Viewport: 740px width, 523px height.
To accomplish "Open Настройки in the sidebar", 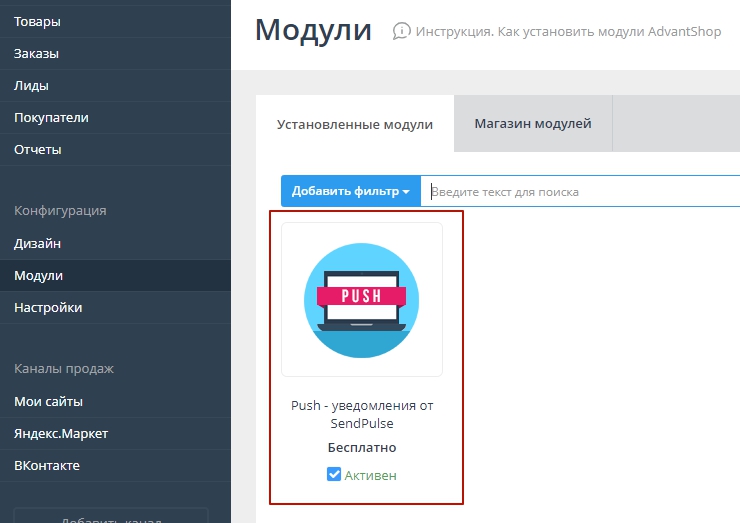I will (48, 307).
